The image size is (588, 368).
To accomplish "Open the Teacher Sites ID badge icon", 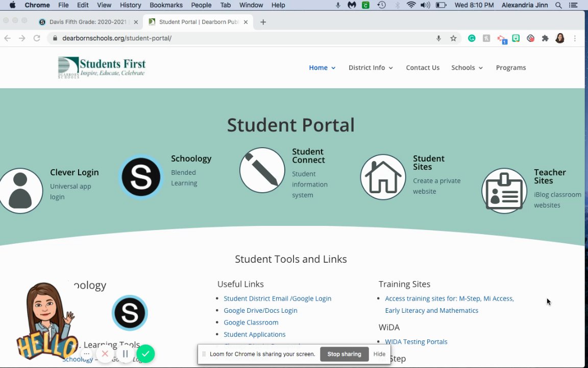I will coord(504,191).
